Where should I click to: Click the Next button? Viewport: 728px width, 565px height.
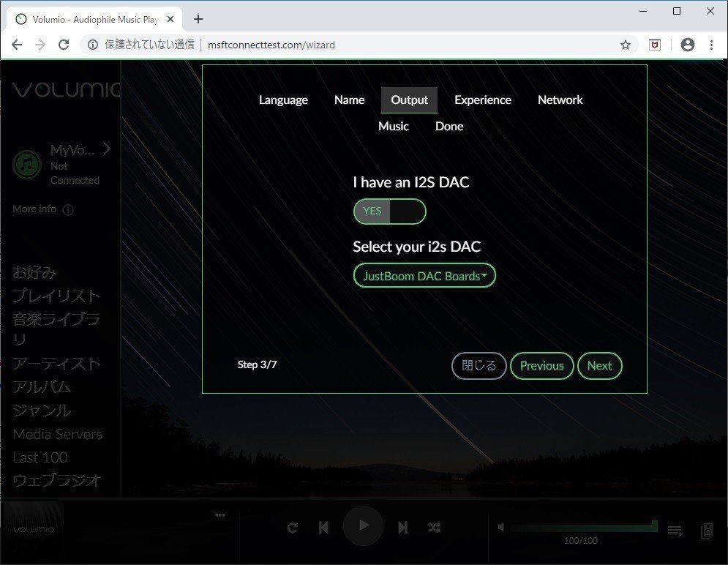pyautogui.click(x=599, y=366)
